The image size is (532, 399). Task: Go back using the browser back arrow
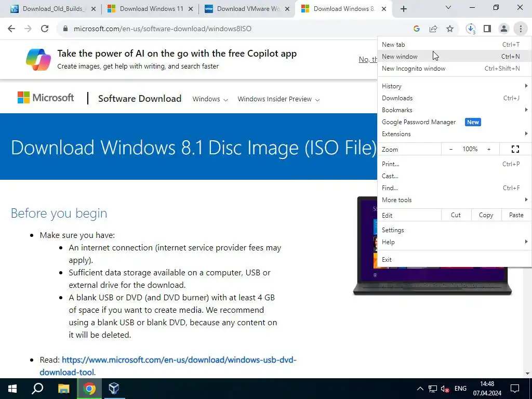pos(11,29)
